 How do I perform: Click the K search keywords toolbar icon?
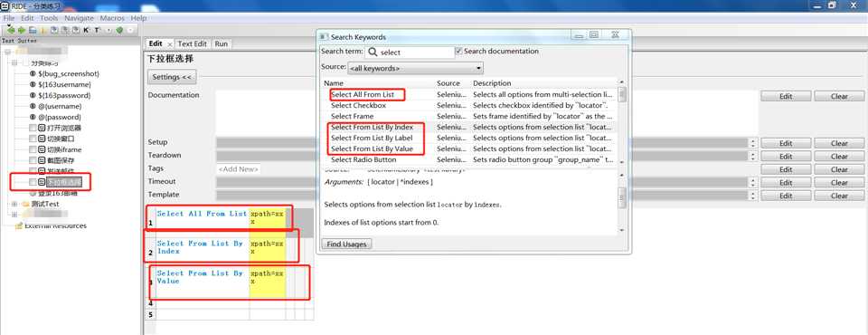pos(86,30)
